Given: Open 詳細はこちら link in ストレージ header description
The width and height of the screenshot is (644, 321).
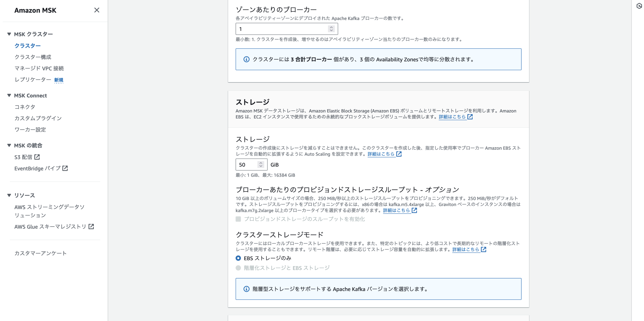Looking at the screenshot, I should pyautogui.click(x=452, y=117).
